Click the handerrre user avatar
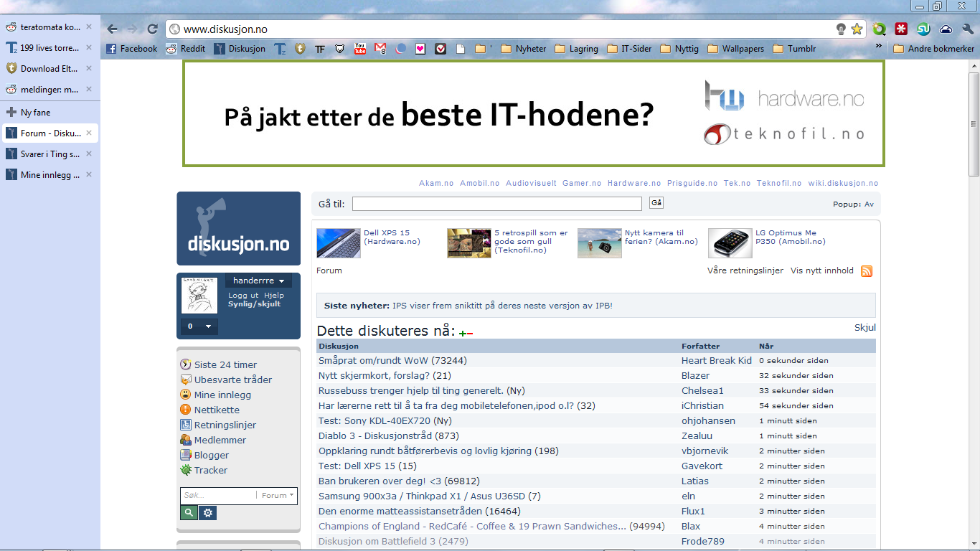The width and height of the screenshot is (980, 551). pos(199,295)
